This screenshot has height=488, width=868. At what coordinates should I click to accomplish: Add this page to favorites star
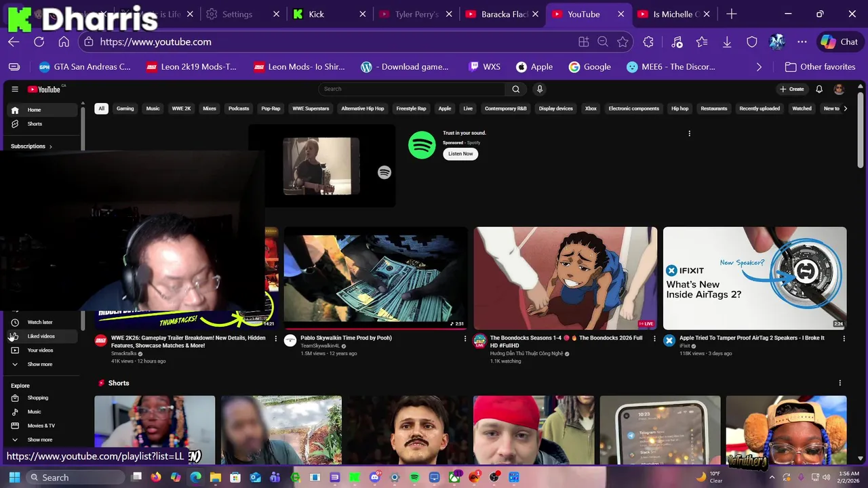coord(623,41)
